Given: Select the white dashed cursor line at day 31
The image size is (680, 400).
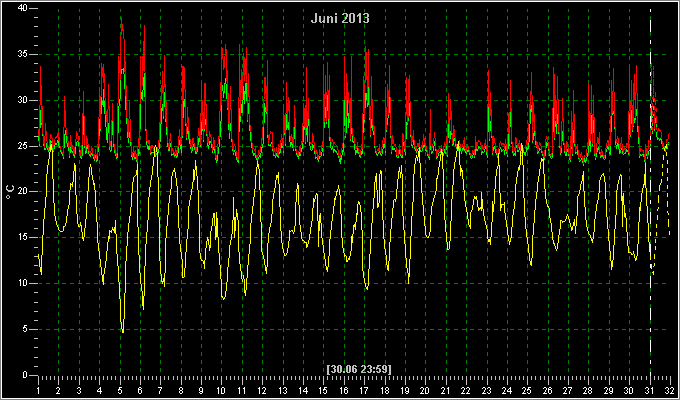Looking at the screenshot, I should (651, 191).
